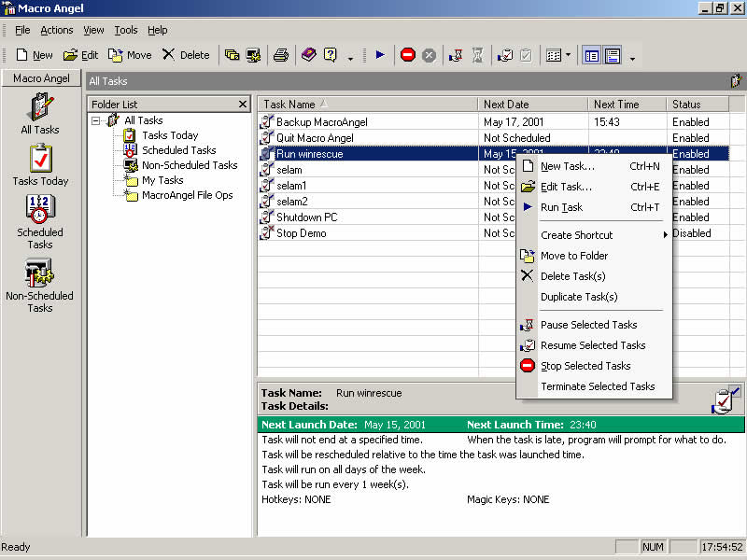Image resolution: width=747 pixels, height=560 pixels.
Task: Click the Pause tasks hourglass icon
Action: point(457,55)
